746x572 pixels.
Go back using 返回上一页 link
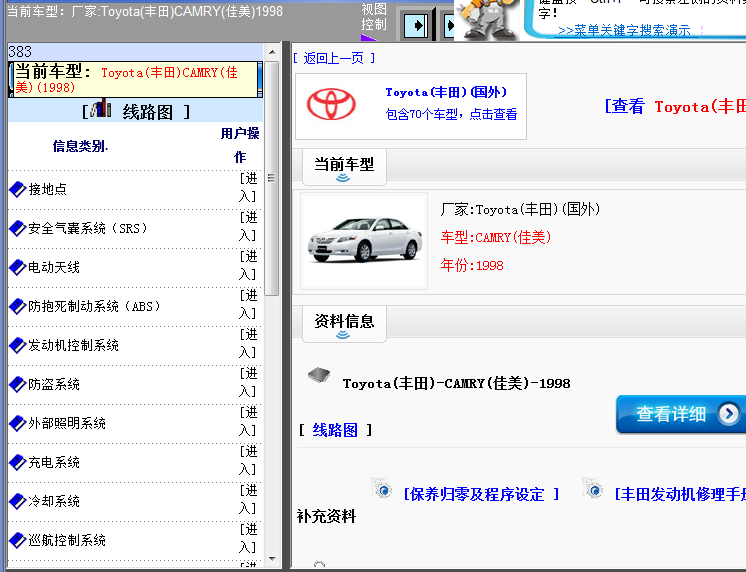(334, 58)
